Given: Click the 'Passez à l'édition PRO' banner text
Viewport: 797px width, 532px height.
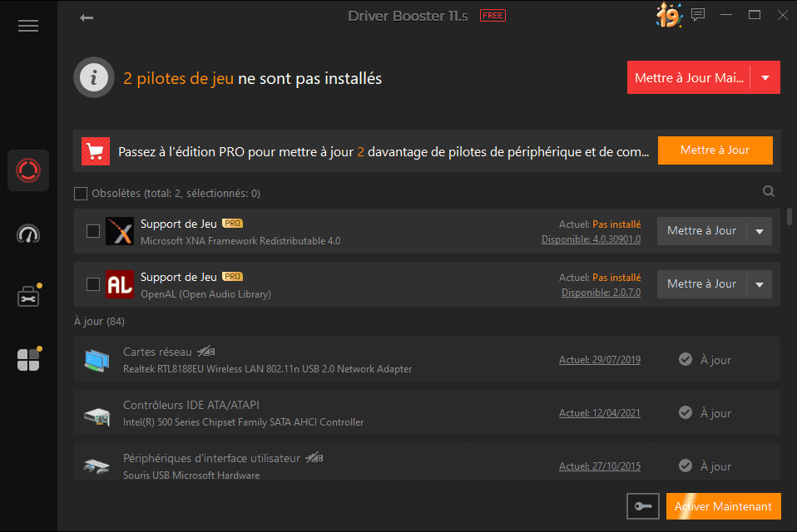Looking at the screenshot, I should click(384, 152).
